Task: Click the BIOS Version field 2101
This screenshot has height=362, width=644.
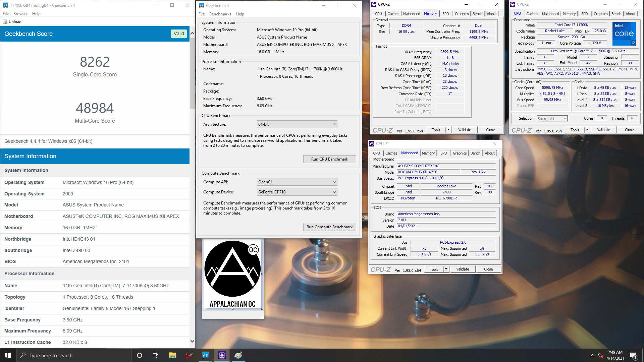Action: coord(446,220)
